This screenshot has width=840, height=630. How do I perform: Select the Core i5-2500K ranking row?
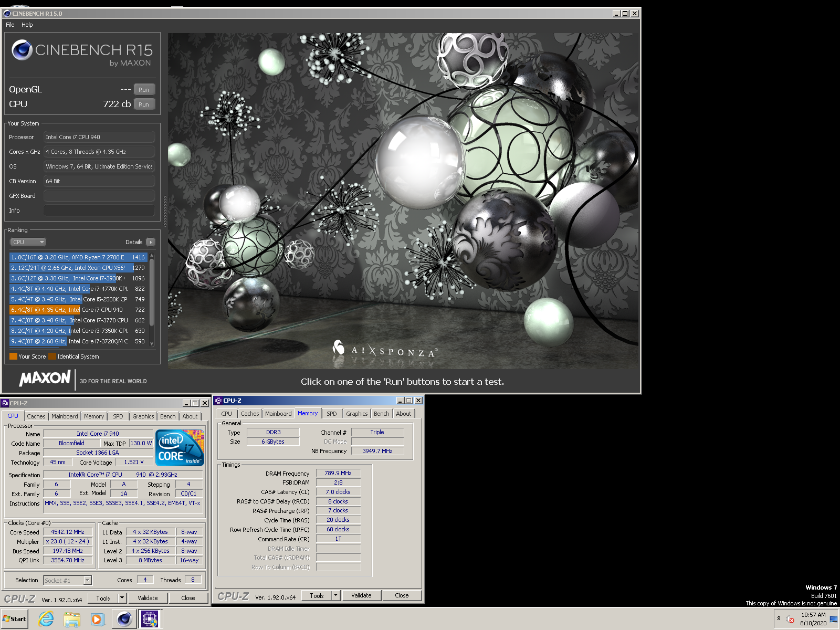coord(78,299)
